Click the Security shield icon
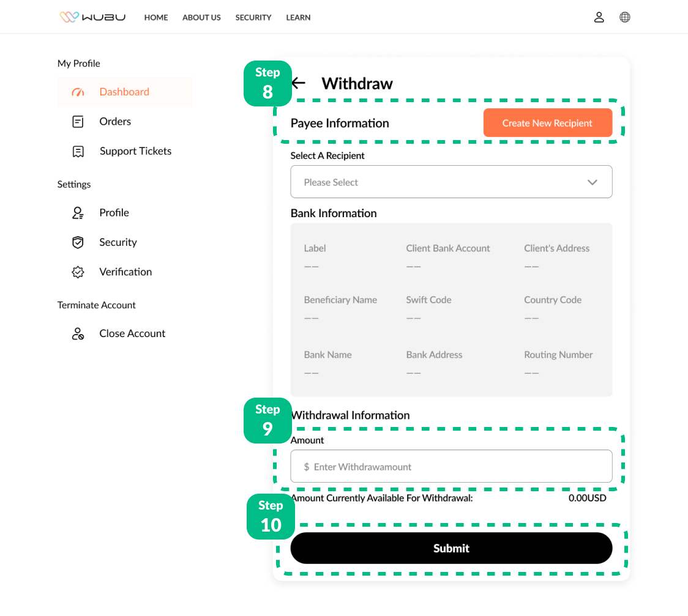This screenshot has width=688, height=616. (78, 243)
